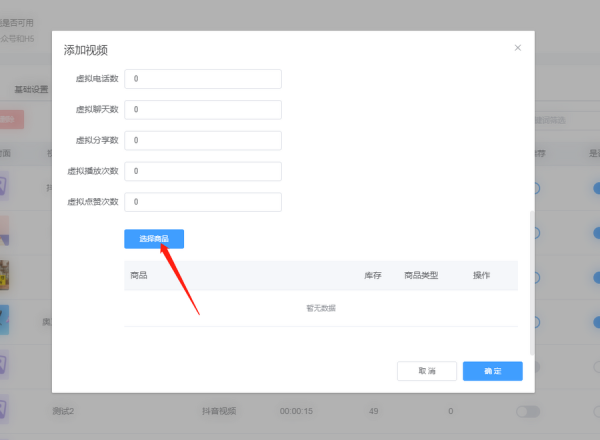Click the 选择商品 button

[x=154, y=239]
